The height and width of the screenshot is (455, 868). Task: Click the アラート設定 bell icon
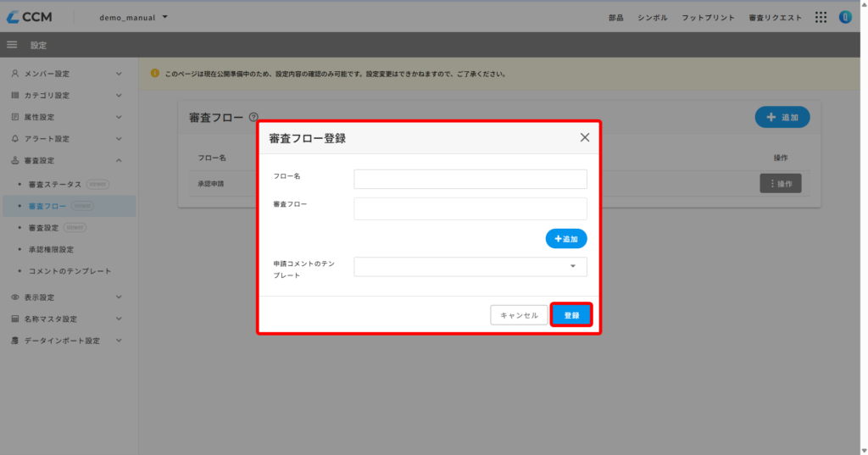pyautogui.click(x=15, y=138)
